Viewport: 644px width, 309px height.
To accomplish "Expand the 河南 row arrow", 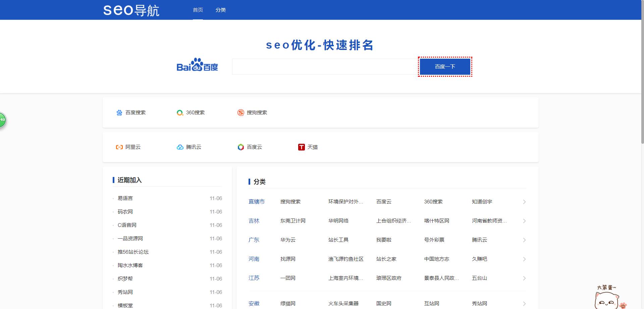I will click(x=524, y=259).
